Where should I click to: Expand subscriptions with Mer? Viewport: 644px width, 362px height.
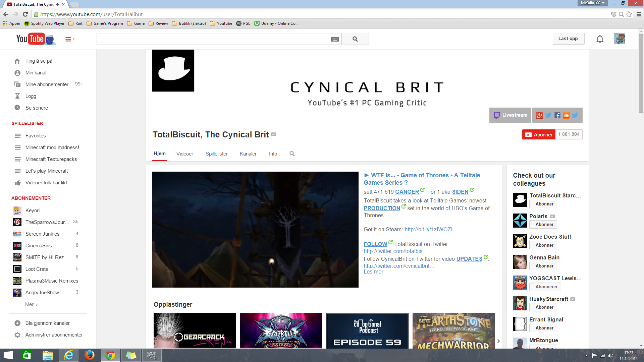click(31, 304)
